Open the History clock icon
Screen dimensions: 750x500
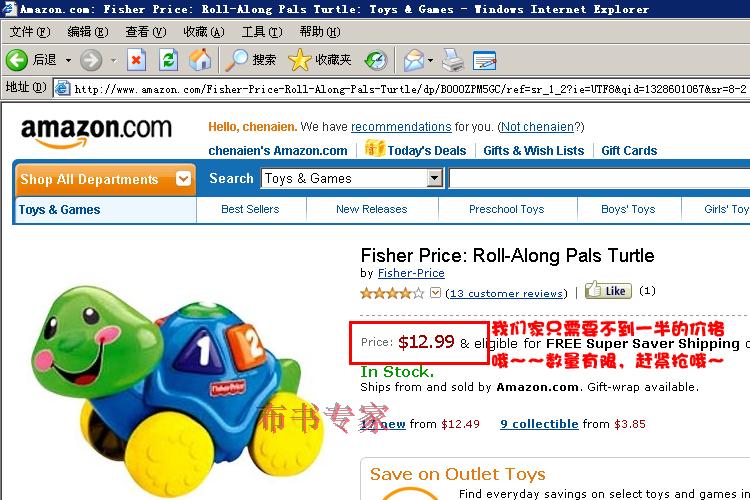(376, 61)
